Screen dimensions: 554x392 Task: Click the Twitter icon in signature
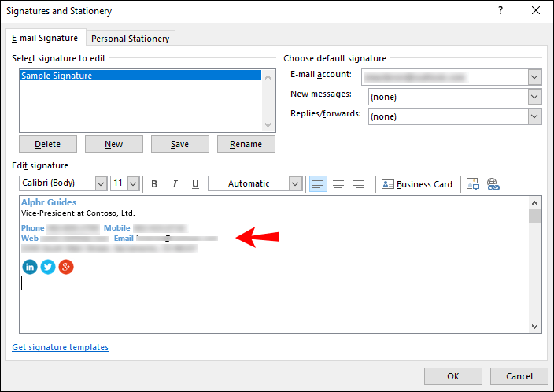tap(48, 267)
